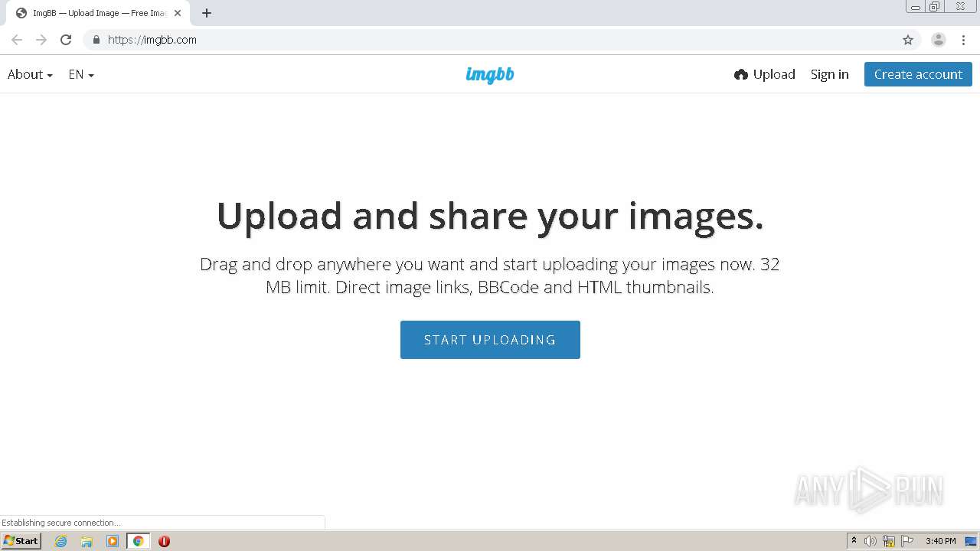980x551 pixels.
Task: Click the show desktop icon by clock
Action: tap(971, 541)
